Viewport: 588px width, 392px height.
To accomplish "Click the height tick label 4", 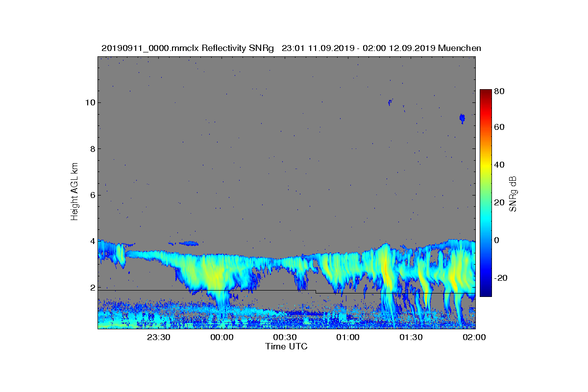I will pos(92,241).
